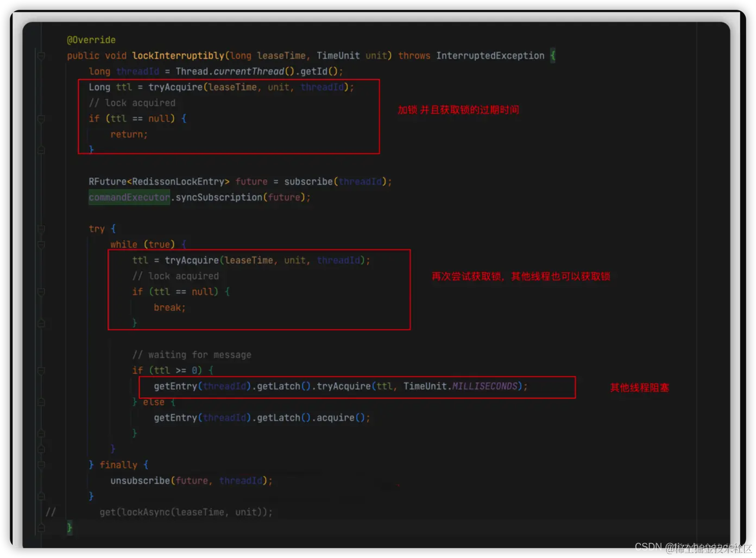The image size is (756, 558).
Task: Collapse the if block containing break
Action: pyautogui.click(x=41, y=292)
